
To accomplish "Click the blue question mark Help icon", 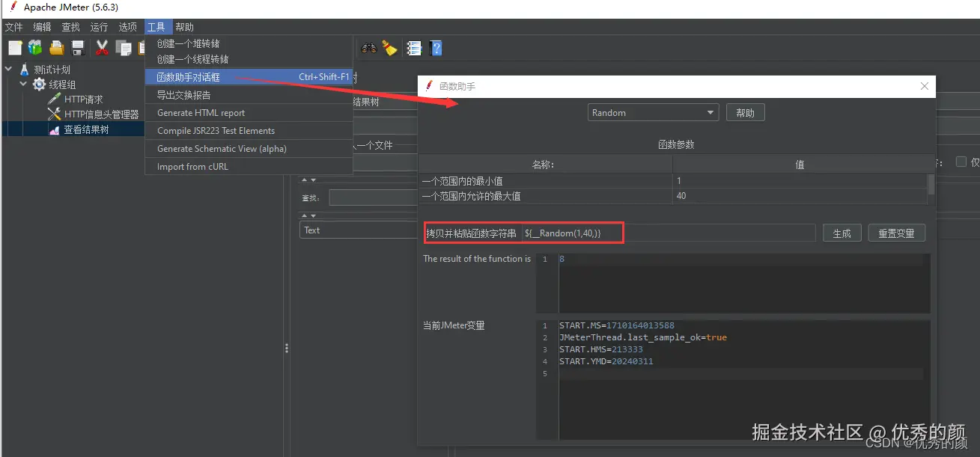I will [x=436, y=48].
